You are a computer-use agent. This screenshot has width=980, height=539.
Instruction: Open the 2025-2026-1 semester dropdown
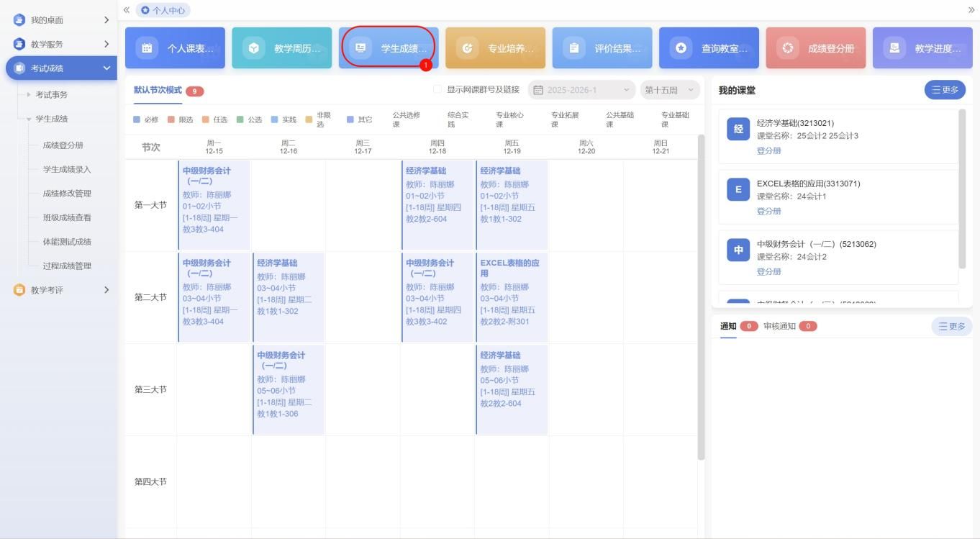(581, 90)
